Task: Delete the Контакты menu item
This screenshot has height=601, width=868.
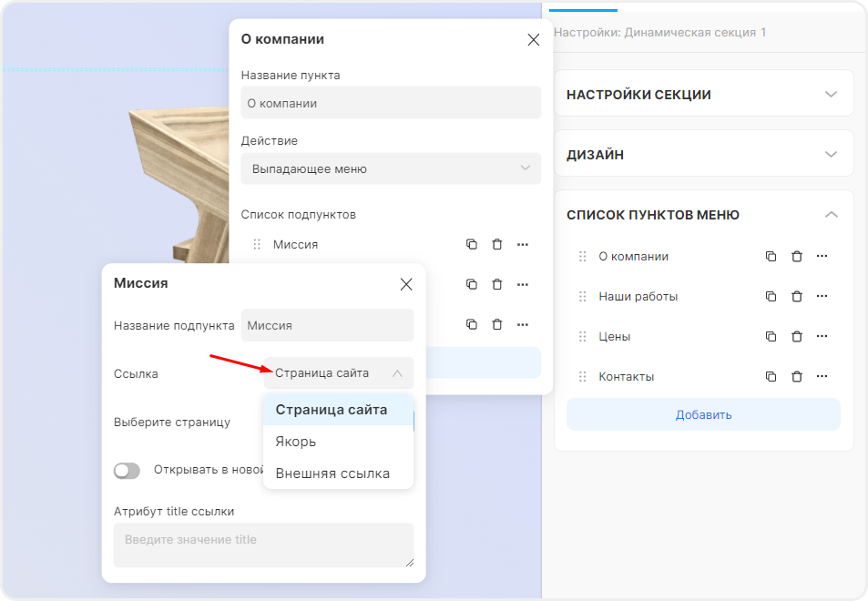Action: 797,376
